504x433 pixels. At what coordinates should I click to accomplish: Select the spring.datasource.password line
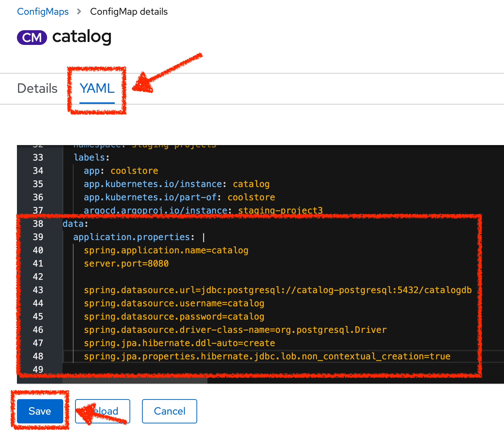(174, 316)
